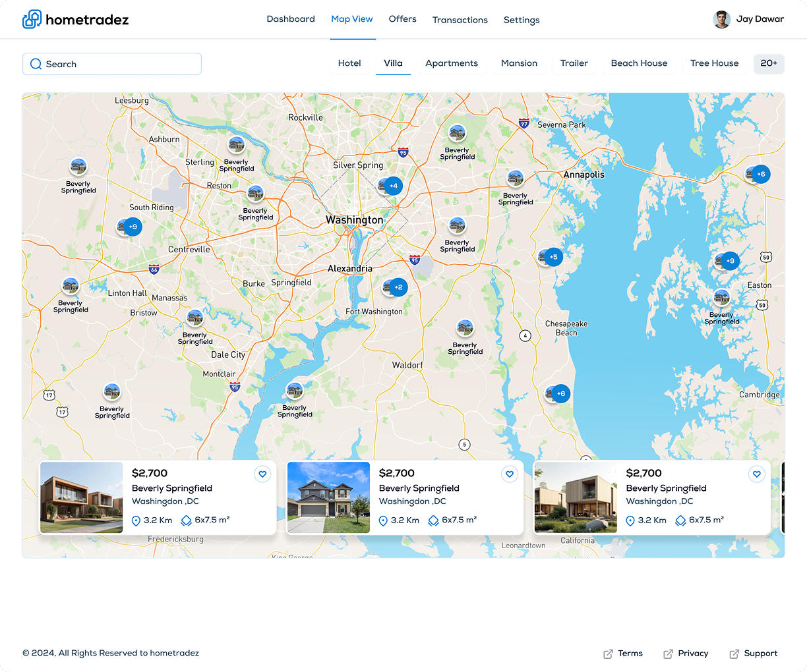Filter by Mansion category
This screenshot has width=807, height=672.
tap(519, 63)
